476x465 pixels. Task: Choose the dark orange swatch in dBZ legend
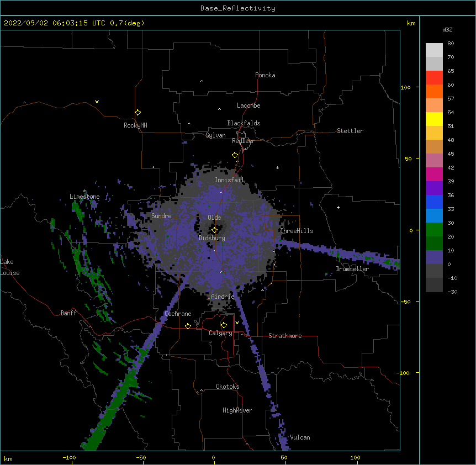click(x=434, y=91)
